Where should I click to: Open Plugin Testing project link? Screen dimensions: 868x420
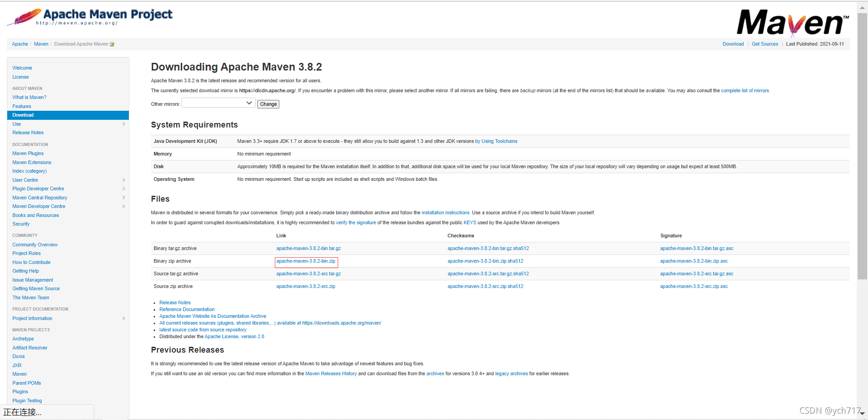(x=27, y=401)
